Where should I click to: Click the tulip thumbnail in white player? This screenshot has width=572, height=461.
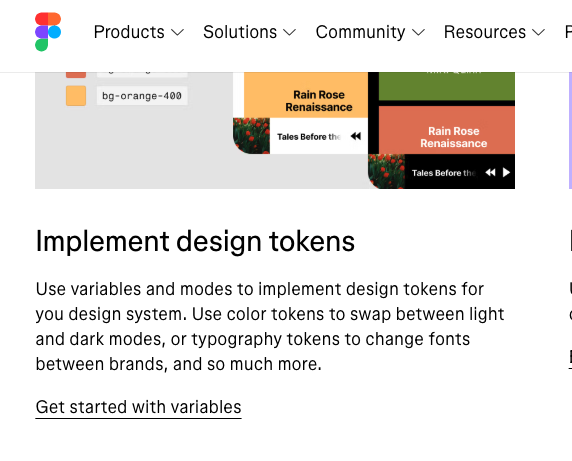pos(251,136)
